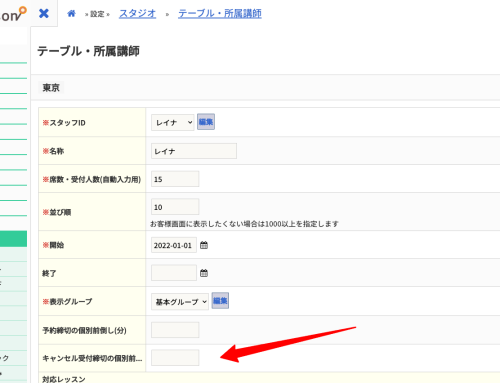The width and height of the screenshot is (500, 383).
Task: Open the 表示グループ dropdown 基本グループ
Action: (x=180, y=302)
